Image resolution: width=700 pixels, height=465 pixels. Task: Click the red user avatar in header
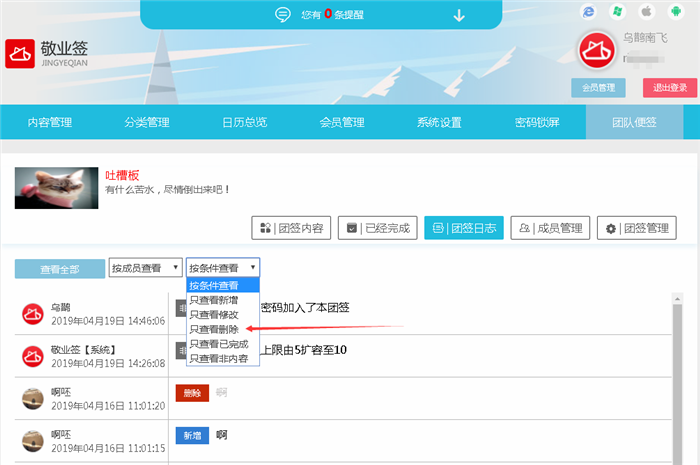coord(597,52)
